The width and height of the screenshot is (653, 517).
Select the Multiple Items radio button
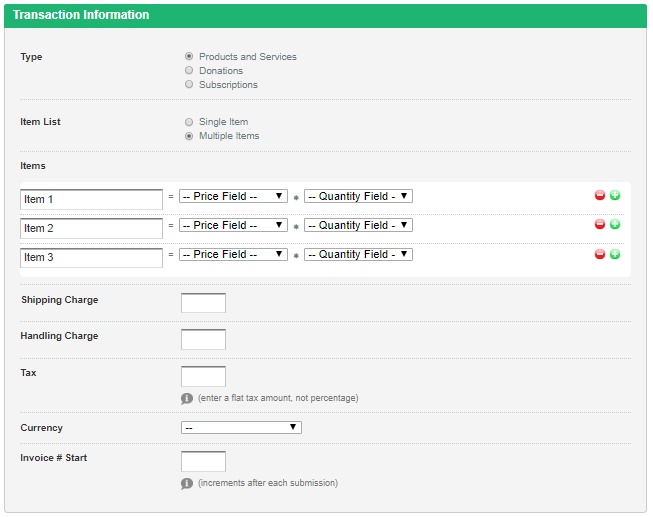(x=189, y=136)
